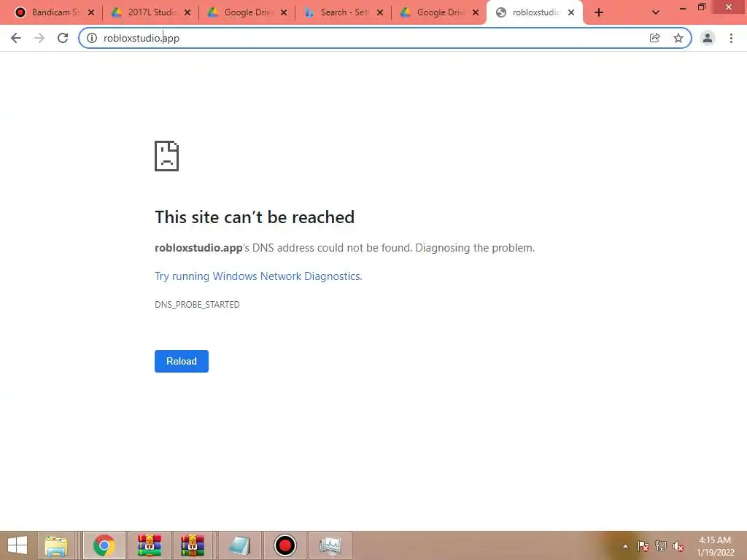Open the second WinRAR taskbar icon

tap(193, 545)
